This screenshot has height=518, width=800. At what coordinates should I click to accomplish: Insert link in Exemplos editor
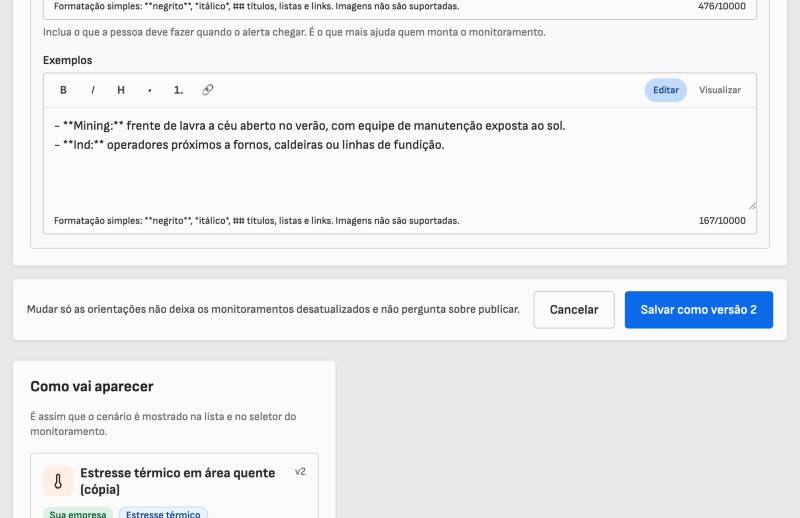tap(207, 90)
